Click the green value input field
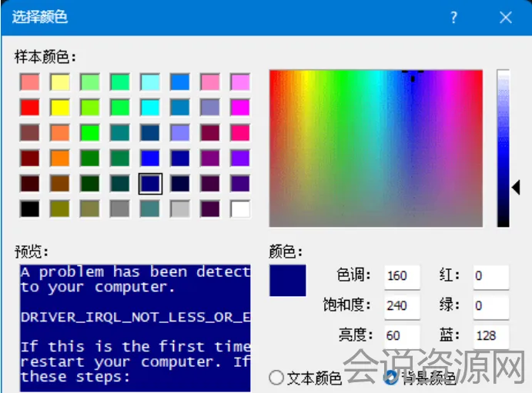The image size is (532, 393). [x=490, y=306]
